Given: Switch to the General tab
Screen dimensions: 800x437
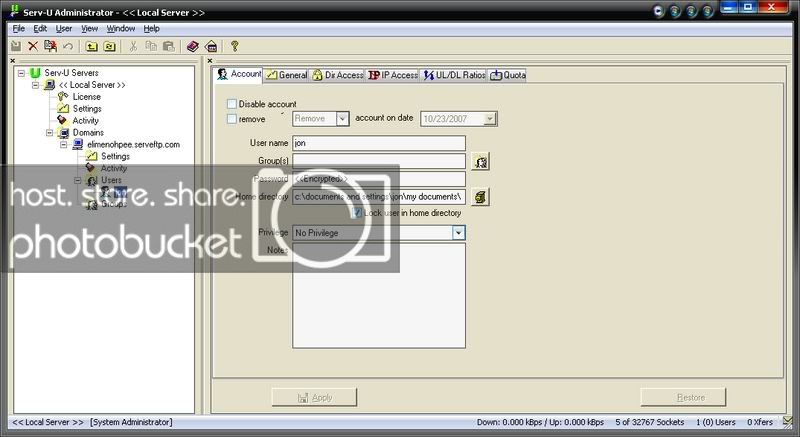Looking at the screenshot, I should [x=286, y=75].
